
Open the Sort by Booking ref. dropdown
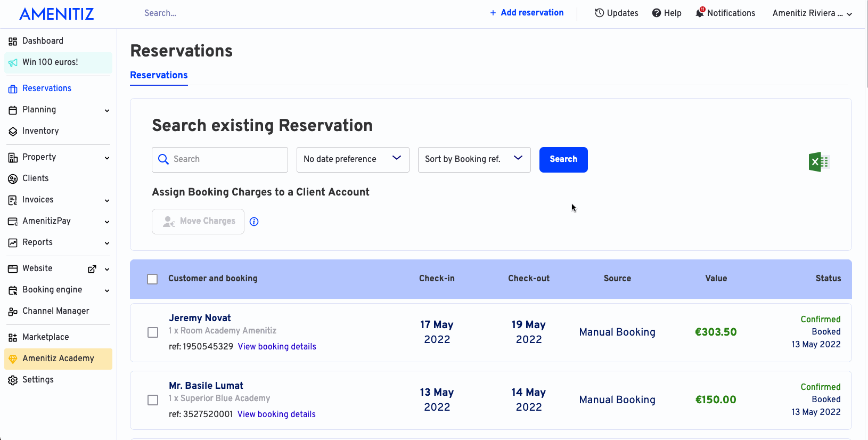point(474,160)
